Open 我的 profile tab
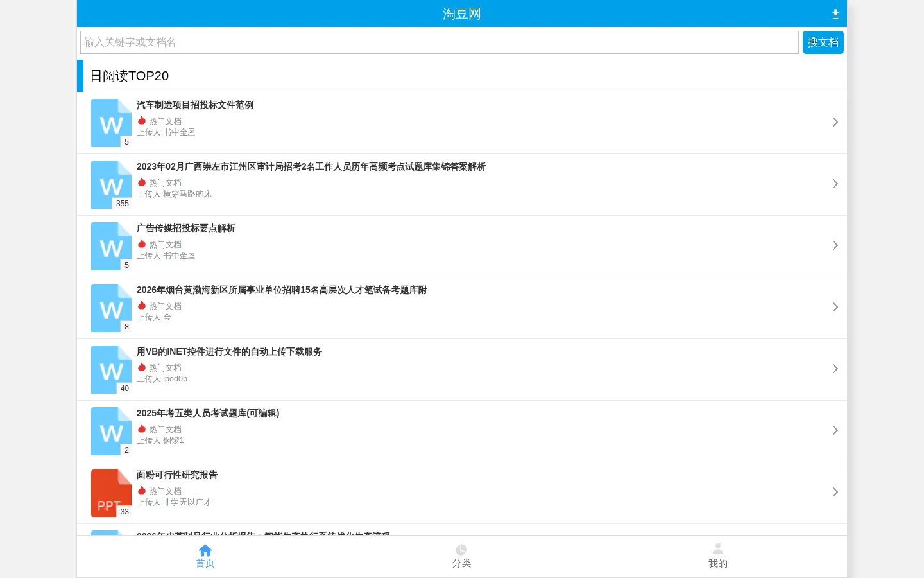The height and width of the screenshot is (578, 924). (x=718, y=556)
